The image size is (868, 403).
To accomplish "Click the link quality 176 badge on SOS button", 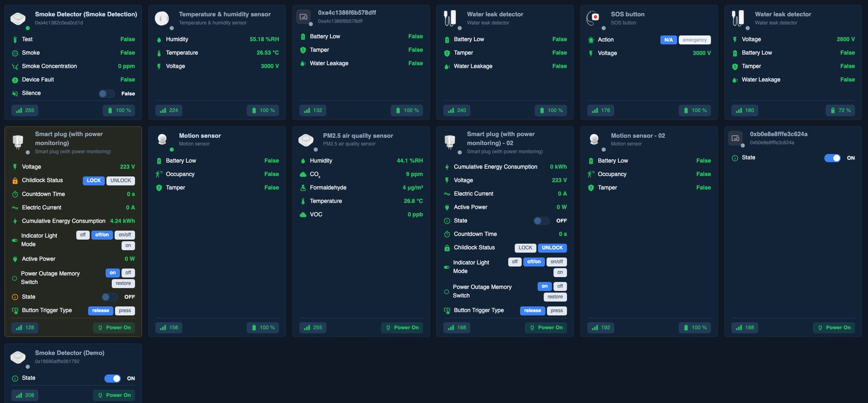I will click(601, 110).
